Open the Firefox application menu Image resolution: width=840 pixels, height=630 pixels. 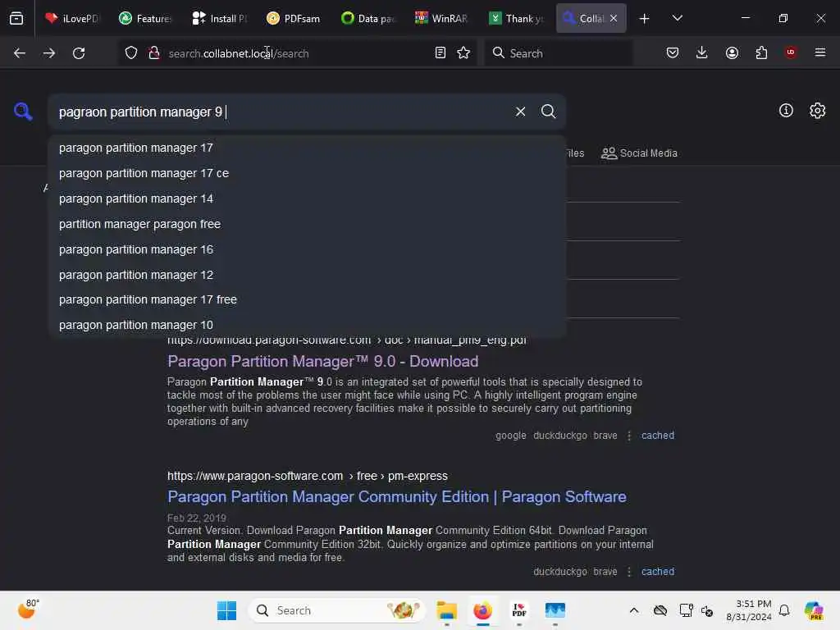coord(820,52)
